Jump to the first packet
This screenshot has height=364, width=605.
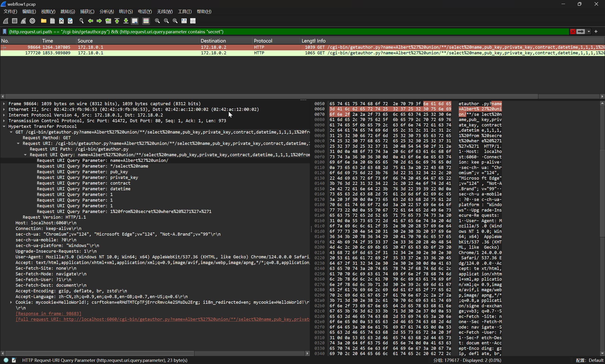117,21
